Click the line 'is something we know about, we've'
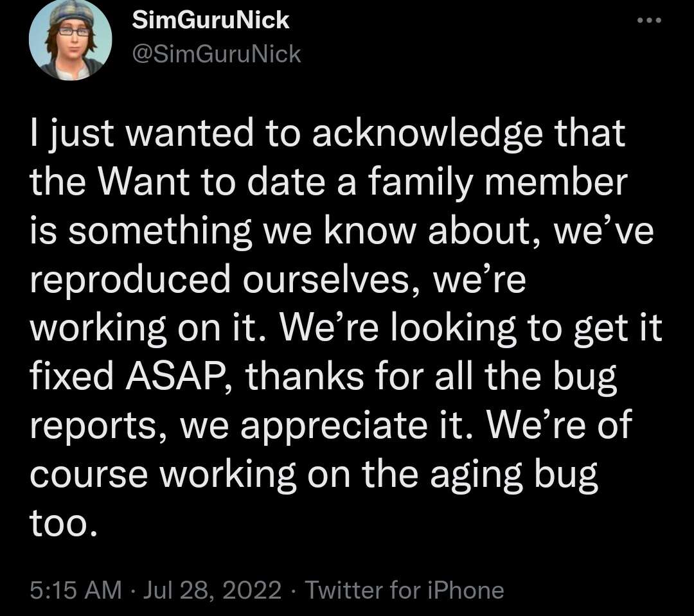This screenshot has width=694, height=616. (342, 231)
